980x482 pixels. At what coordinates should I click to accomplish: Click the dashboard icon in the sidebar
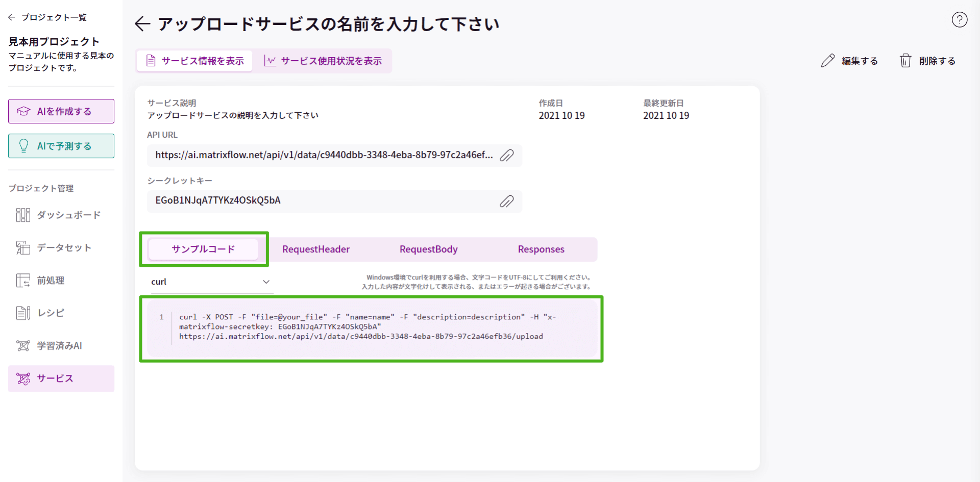[x=23, y=215]
